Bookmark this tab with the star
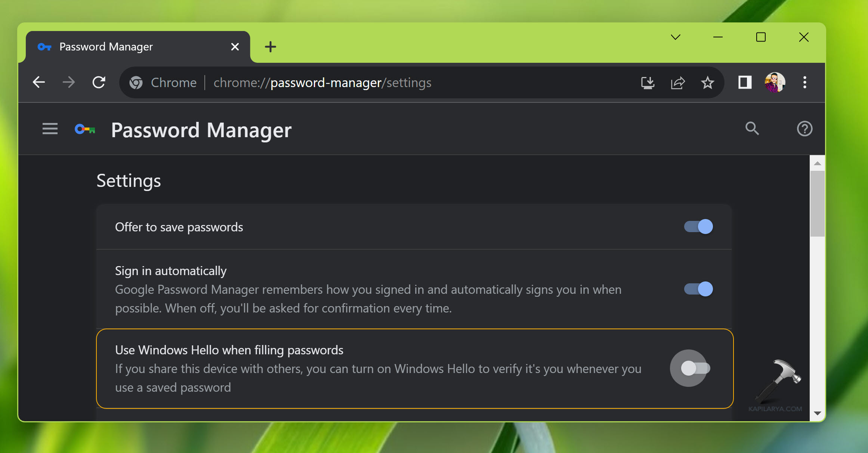 (x=707, y=83)
